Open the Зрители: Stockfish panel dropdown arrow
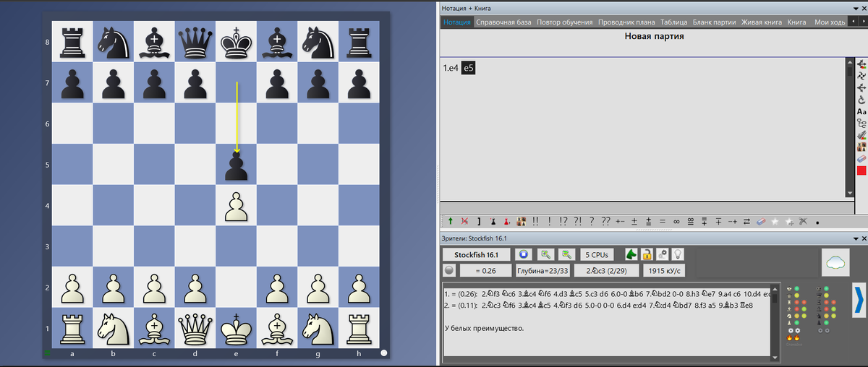Image resolution: width=868 pixels, height=367 pixels. [x=855, y=238]
